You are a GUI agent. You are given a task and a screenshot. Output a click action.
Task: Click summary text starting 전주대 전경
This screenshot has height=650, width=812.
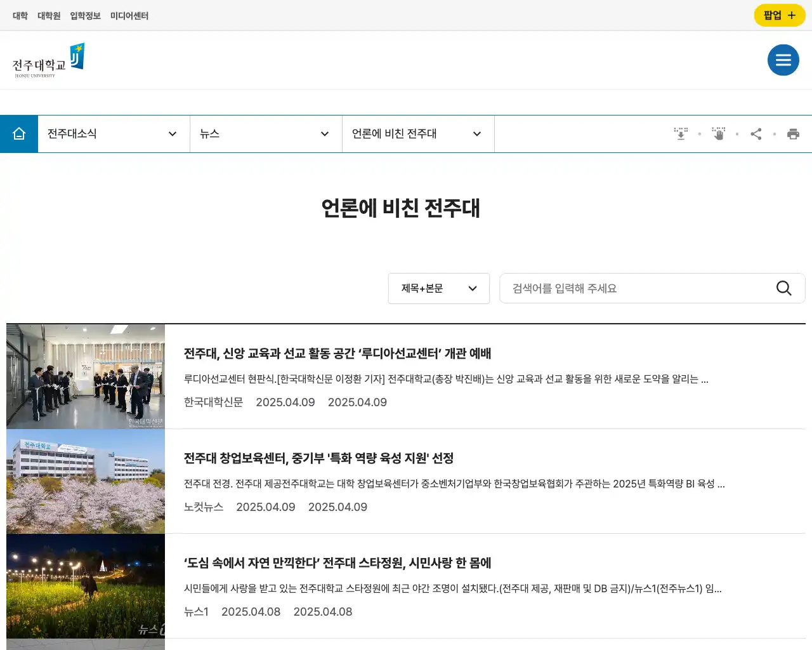(x=454, y=484)
